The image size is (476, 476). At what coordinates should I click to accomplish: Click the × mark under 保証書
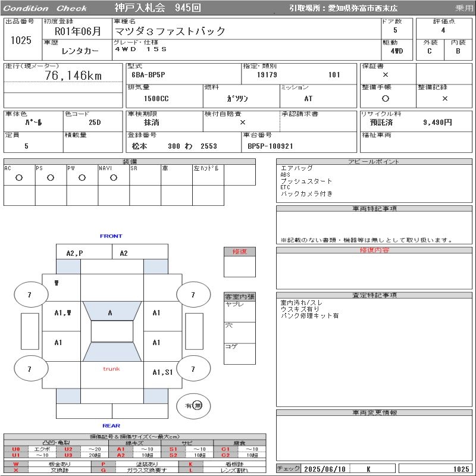(386, 75)
